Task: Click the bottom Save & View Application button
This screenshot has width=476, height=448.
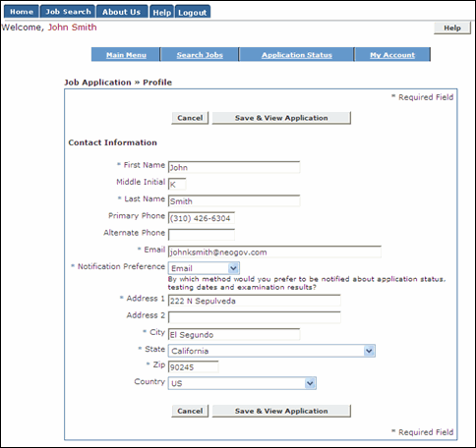Action: [281, 411]
